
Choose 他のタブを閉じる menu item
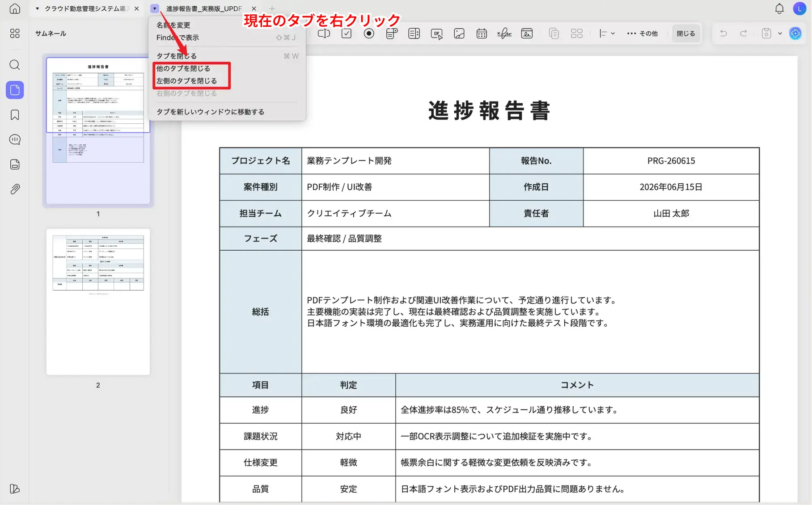(227, 68)
